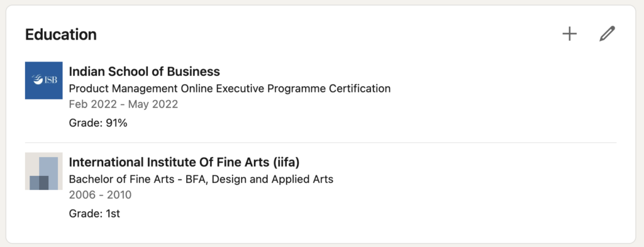Viewport: 644px width, 247px height.
Task: Open Indian School of Business page
Action: (x=144, y=72)
